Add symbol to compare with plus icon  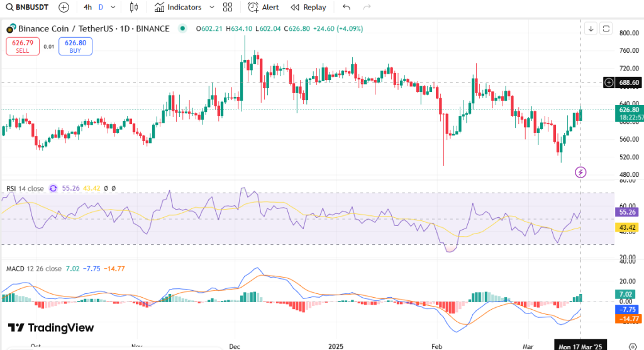[x=64, y=7]
